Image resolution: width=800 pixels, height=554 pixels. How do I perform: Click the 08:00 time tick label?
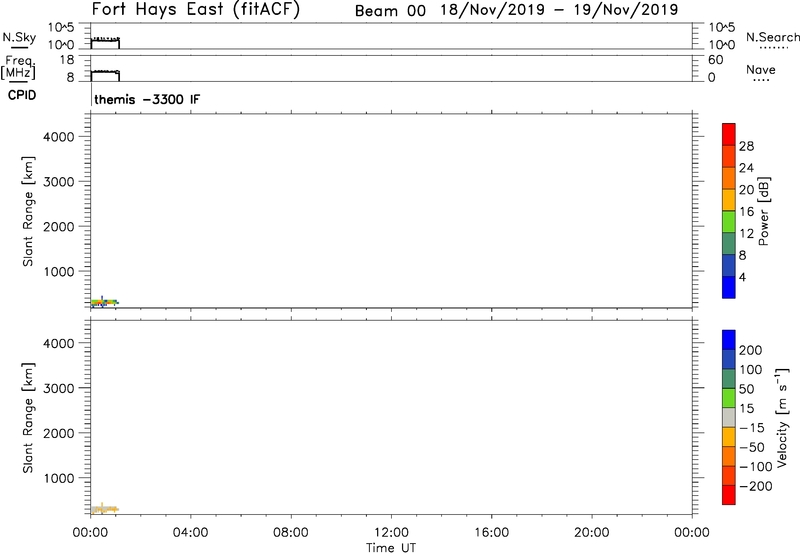pyautogui.click(x=290, y=533)
